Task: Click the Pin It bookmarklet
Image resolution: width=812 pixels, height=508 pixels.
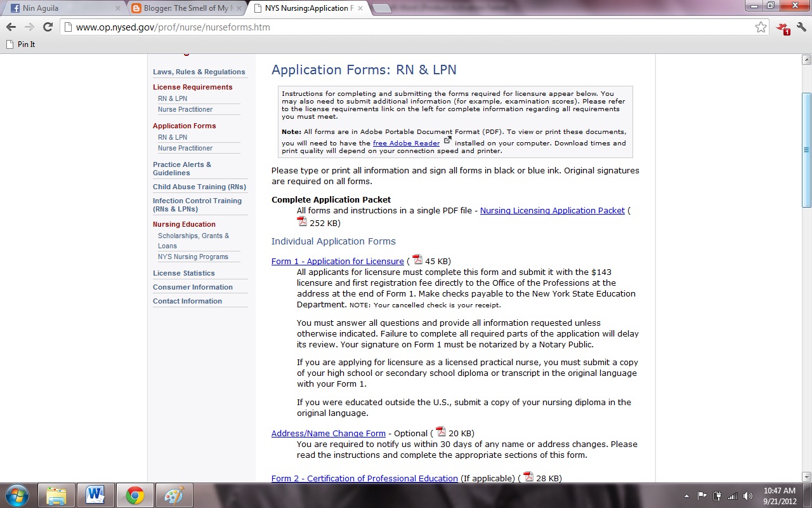Action: tap(21, 44)
